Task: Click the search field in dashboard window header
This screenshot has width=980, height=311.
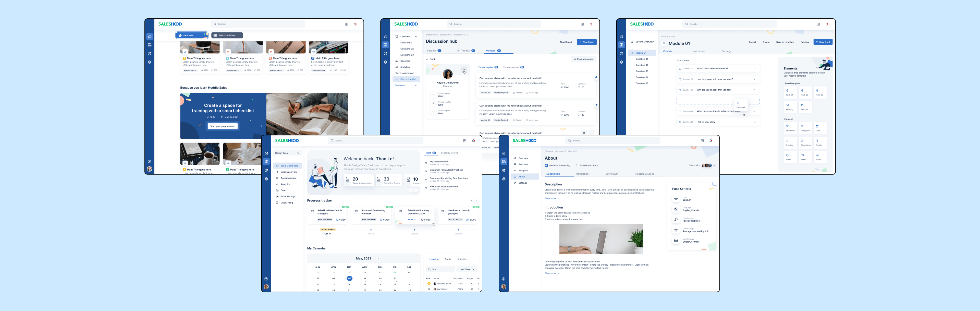Action: tap(375, 140)
